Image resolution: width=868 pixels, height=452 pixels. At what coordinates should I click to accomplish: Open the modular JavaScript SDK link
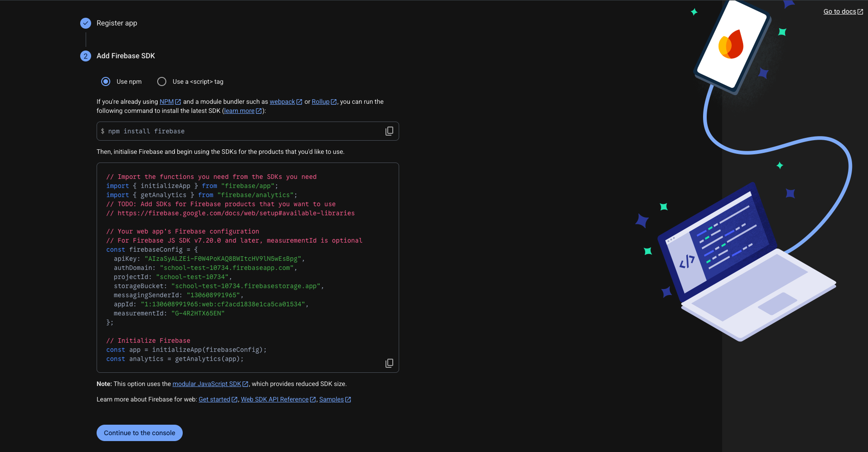(206, 384)
